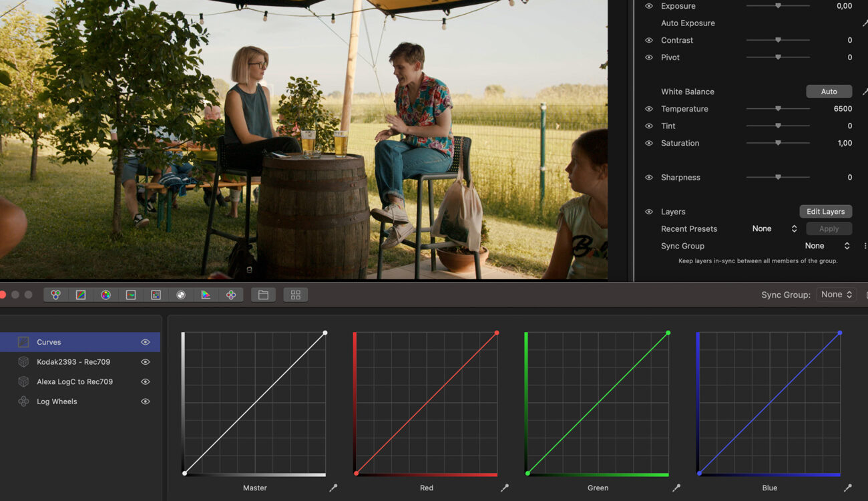The height and width of the screenshot is (501, 868).
Task: Click the Blue curve bottom point
Action: tap(699, 474)
